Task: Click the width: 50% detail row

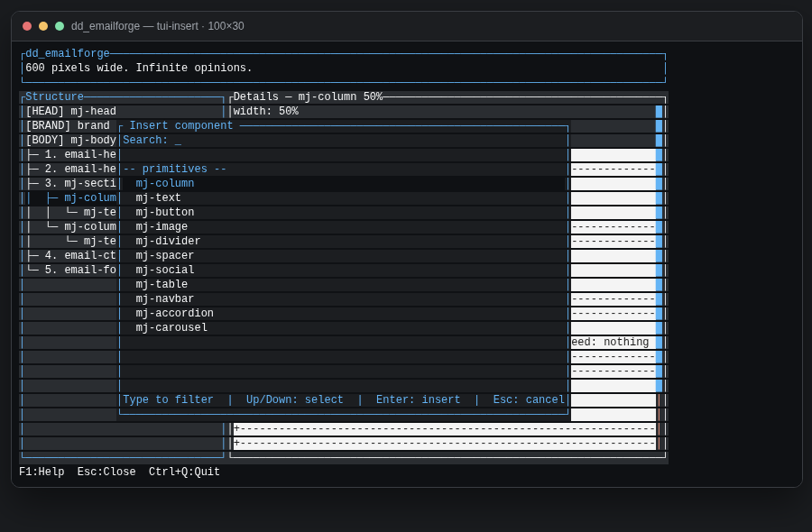Action: point(444,111)
